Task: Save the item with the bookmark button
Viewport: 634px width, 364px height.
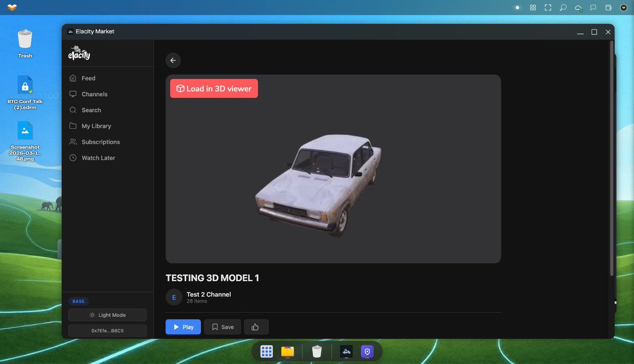Action: coord(222,327)
